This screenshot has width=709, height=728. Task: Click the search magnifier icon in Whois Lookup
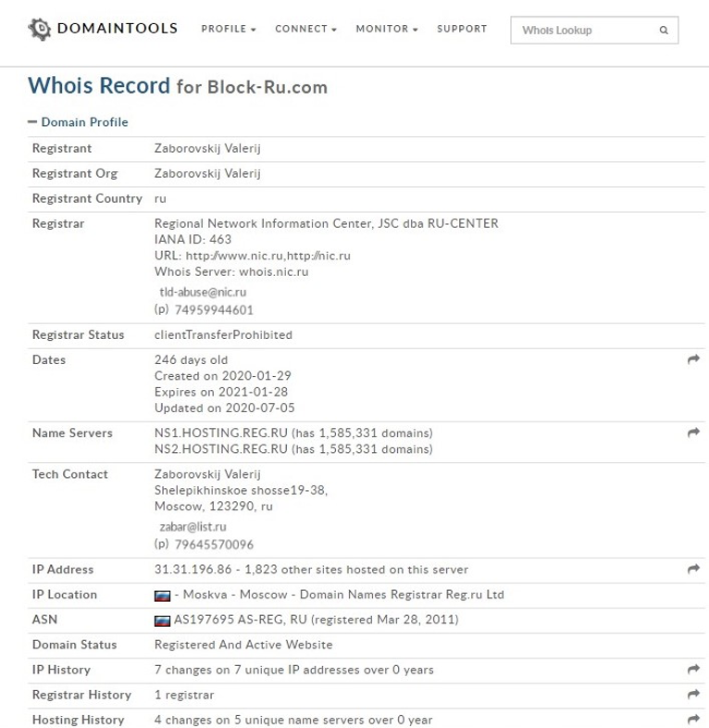(x=664, y=31)
